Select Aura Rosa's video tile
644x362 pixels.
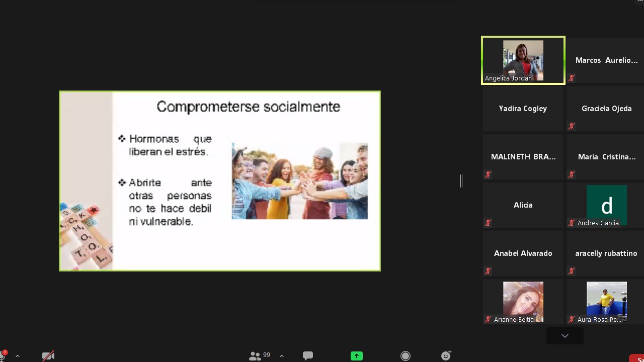pos(607,302)
